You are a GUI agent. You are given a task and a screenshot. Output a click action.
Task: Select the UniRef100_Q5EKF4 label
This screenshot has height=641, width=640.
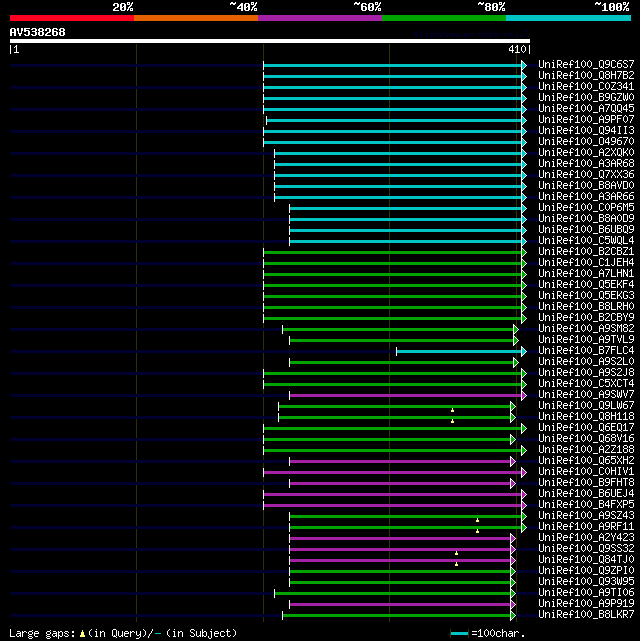click(x=586, y=285)
